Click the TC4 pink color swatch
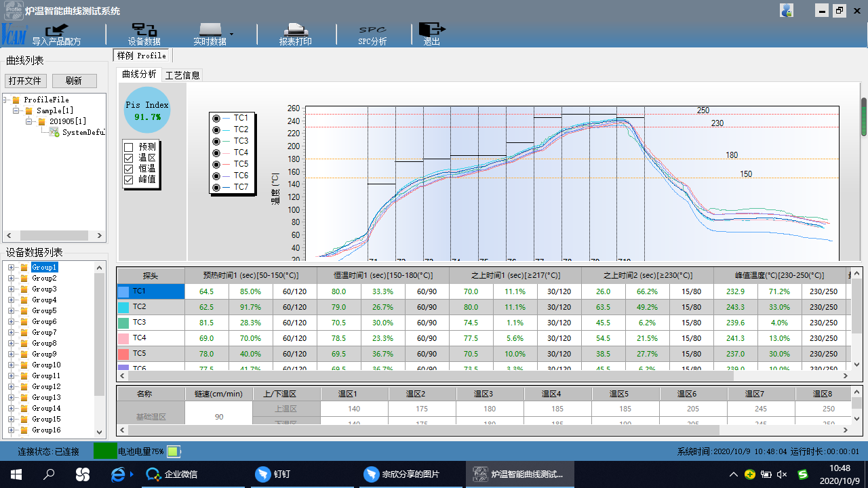This screenshot has width=868, height=488. 123,338
